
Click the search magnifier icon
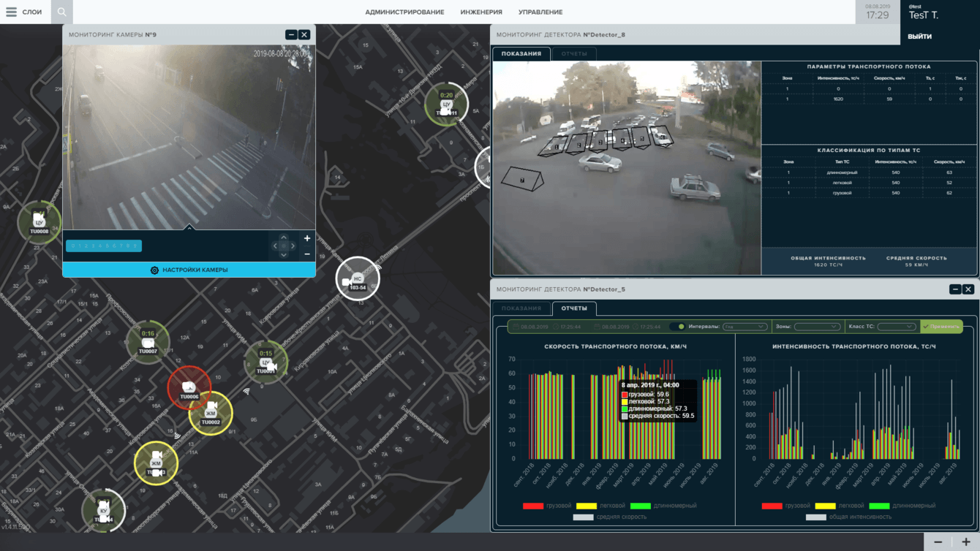point(62,12)
